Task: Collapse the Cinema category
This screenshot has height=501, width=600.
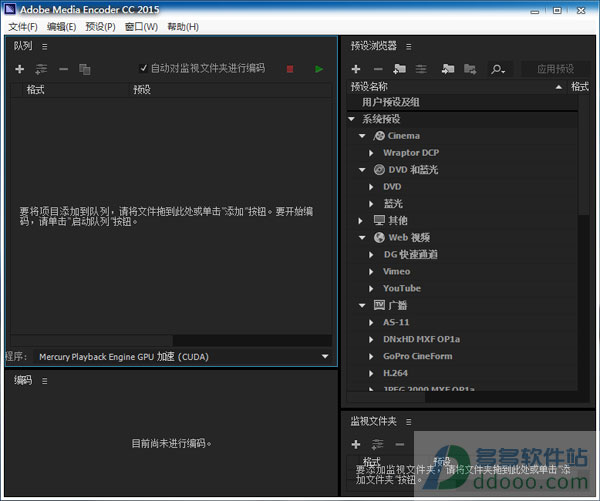Action: click(x=362, y=136)
